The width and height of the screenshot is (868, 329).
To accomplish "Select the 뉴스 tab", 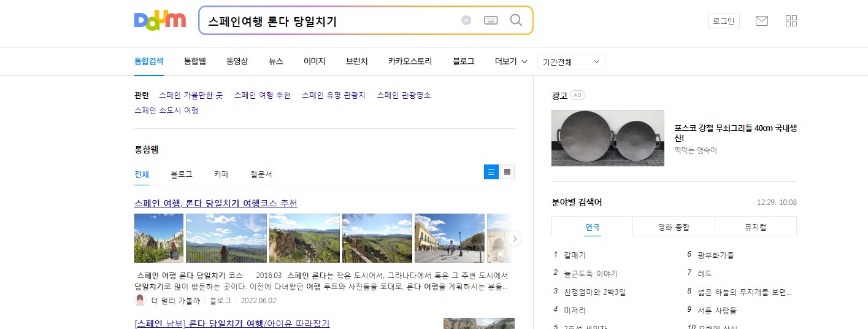I will [276, 61].
